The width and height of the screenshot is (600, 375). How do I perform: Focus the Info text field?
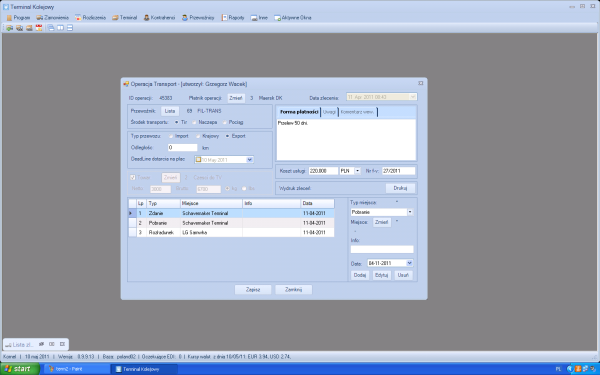tap(382, 249)
